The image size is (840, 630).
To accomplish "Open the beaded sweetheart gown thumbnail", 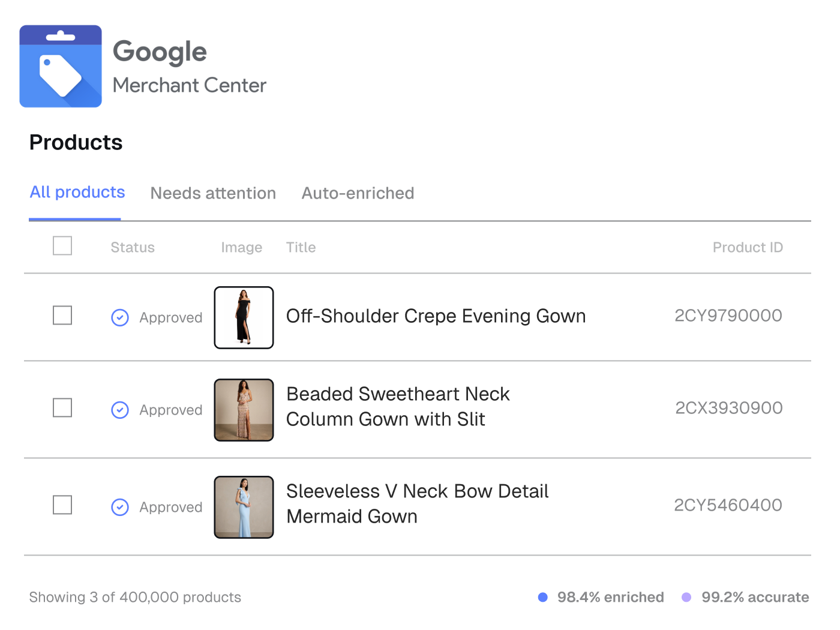I will (244, 410).
